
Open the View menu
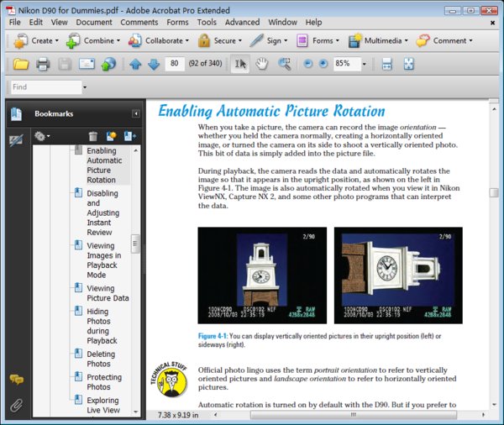[60, 22]
